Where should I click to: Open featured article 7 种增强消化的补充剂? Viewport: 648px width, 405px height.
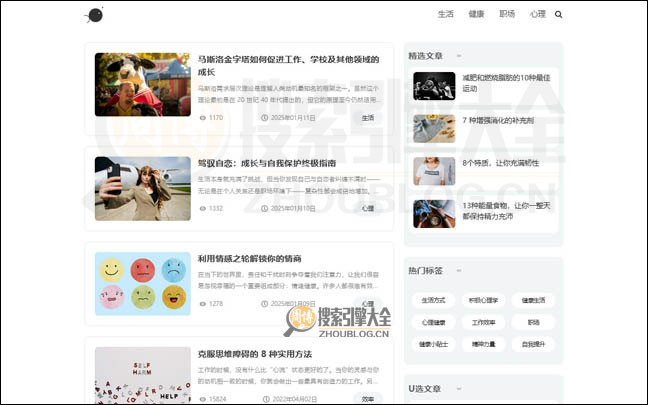click(498, 120)
